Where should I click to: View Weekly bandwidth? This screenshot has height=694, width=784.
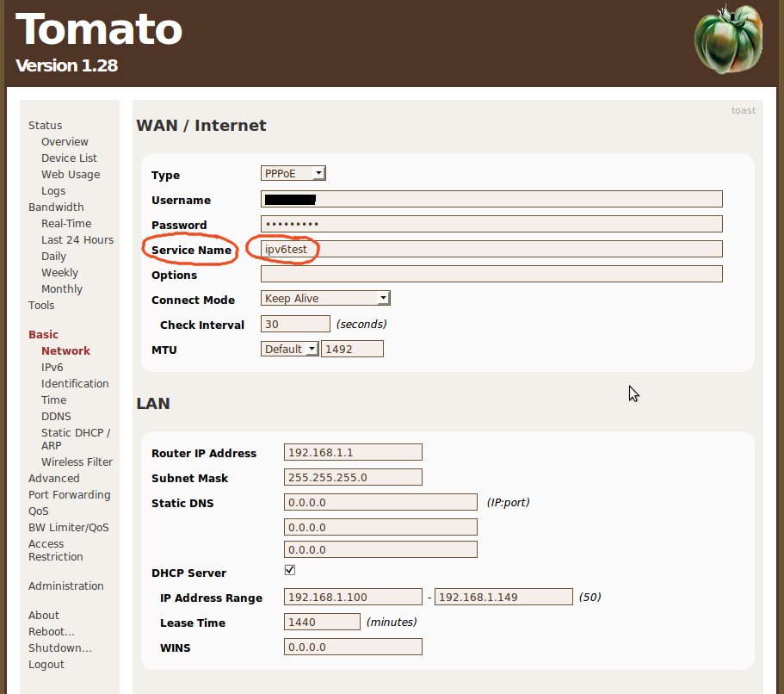point(59,273)
